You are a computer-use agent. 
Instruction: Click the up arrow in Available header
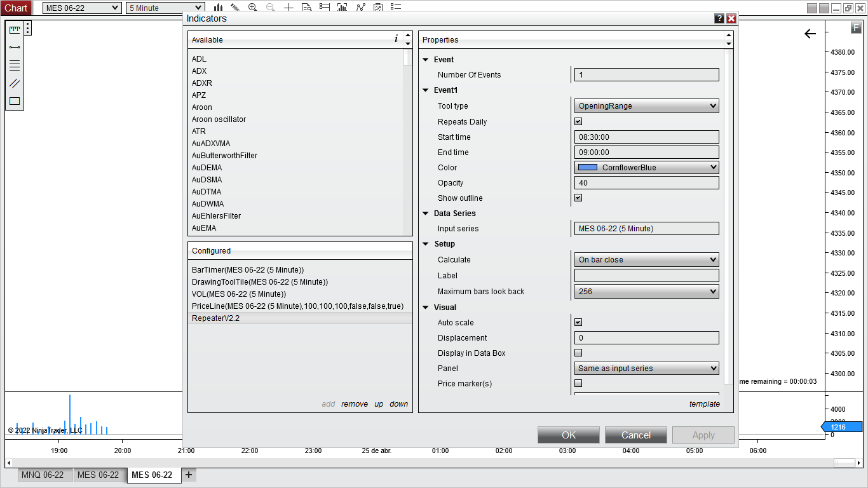click(408, 36)
